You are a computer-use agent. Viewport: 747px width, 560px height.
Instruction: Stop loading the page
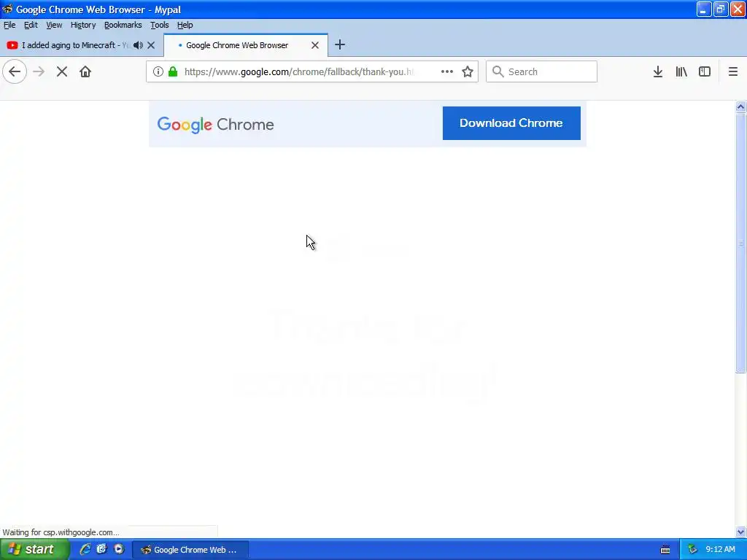tap(62, 72)
